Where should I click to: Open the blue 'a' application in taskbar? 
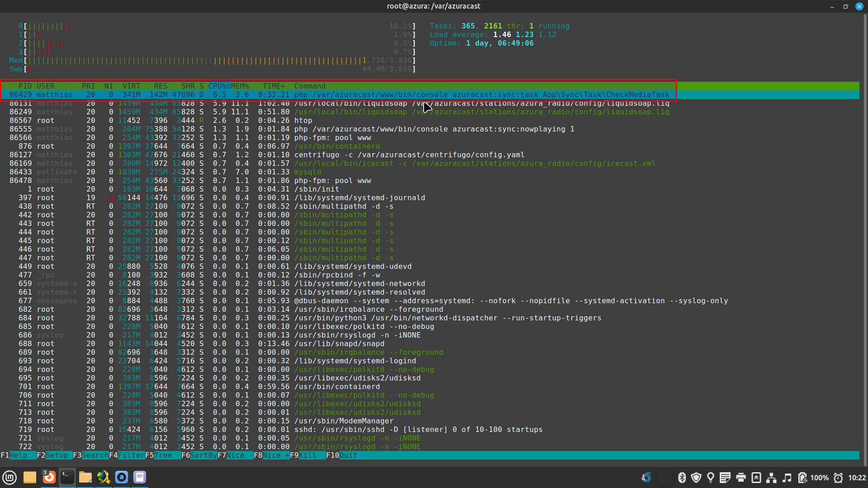[121, 477]
